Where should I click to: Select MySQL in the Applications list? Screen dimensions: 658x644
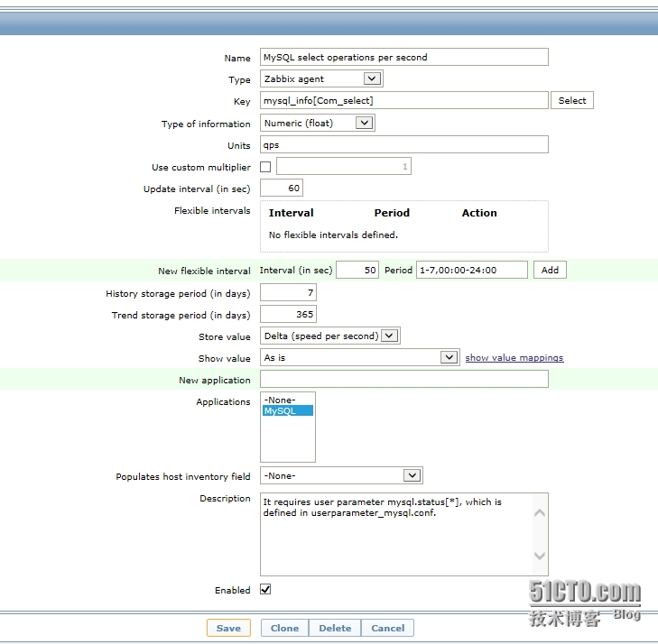288,411
